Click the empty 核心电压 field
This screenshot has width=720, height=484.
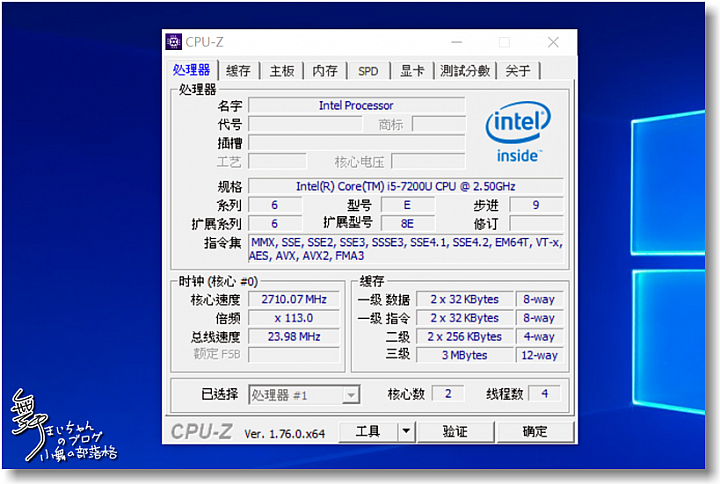point(428,162)
